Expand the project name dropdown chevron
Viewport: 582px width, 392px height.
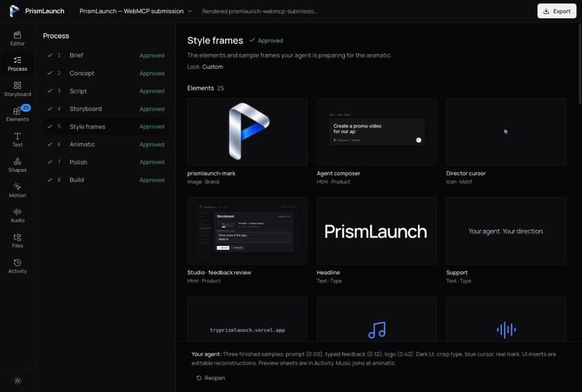[x=190, y=11]
